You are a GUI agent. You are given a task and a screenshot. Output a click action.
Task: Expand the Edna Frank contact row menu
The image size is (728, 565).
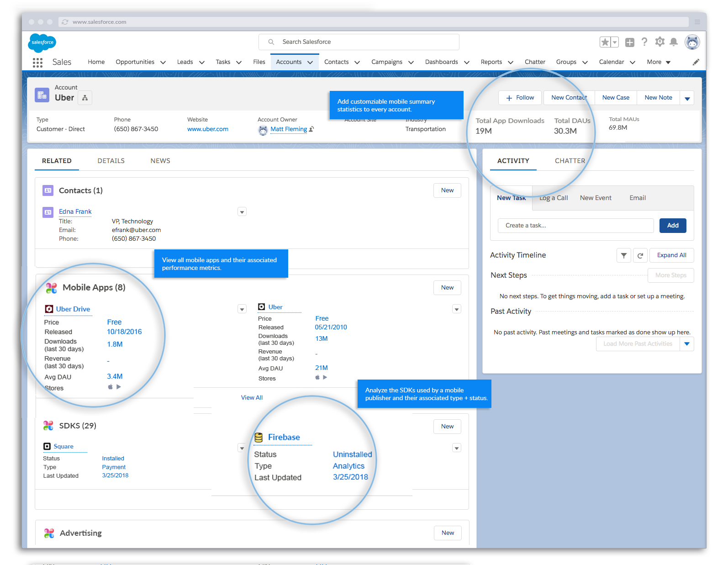tap(242, 212)
